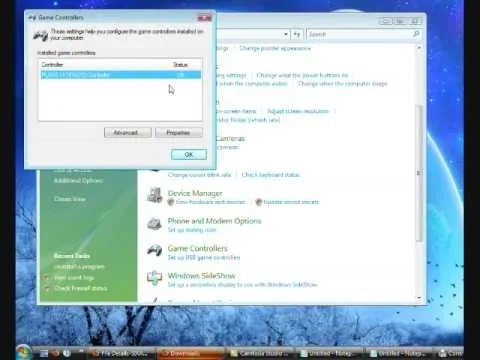Open the Device Manager icon
Viewport: 480px width, 360px height.
pyautogui.click(x=155, y=195)
